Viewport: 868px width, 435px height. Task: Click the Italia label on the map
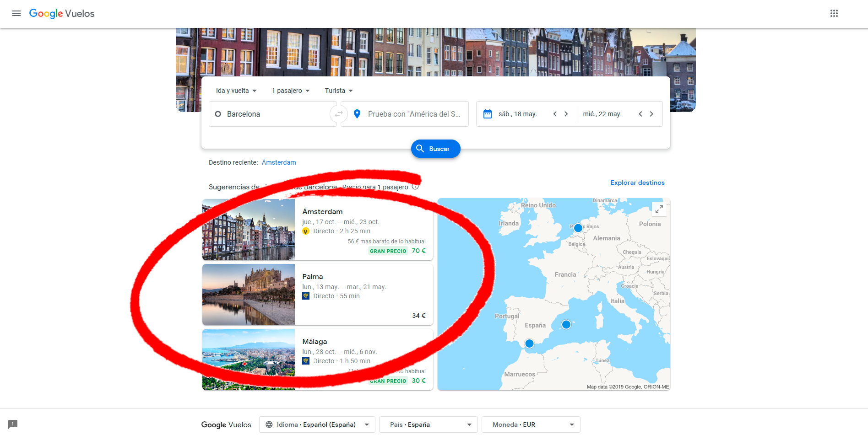pos(617,301)
